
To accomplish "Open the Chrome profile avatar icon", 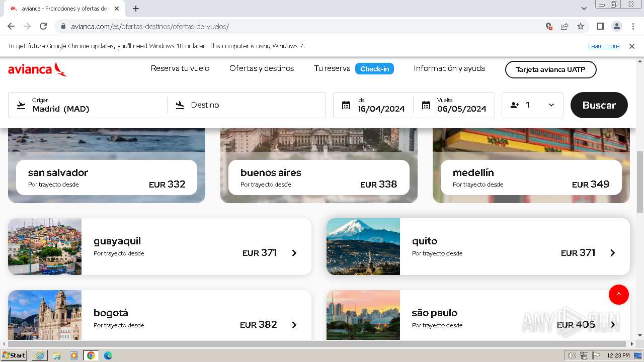I will click(x=616, y=26).
